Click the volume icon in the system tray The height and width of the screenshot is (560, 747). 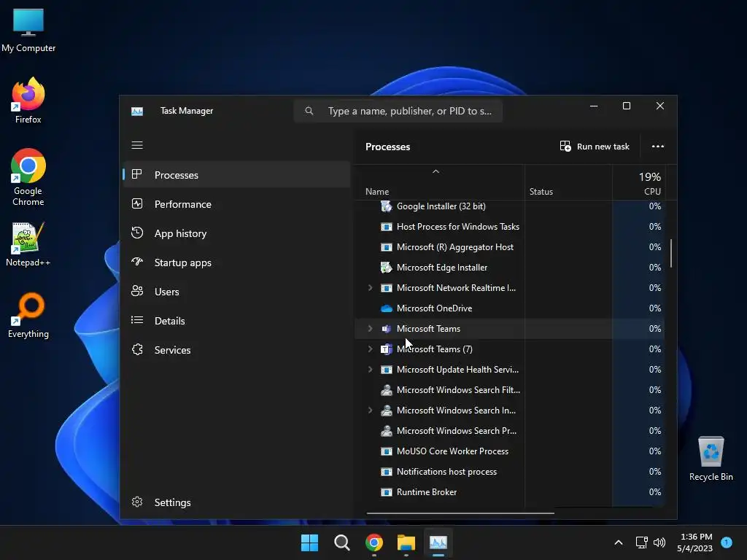pos(659,542)
